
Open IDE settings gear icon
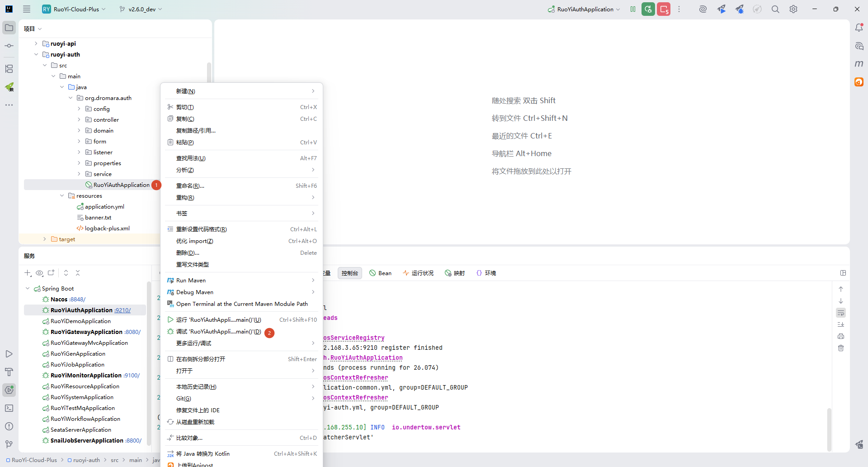[793, 10]
